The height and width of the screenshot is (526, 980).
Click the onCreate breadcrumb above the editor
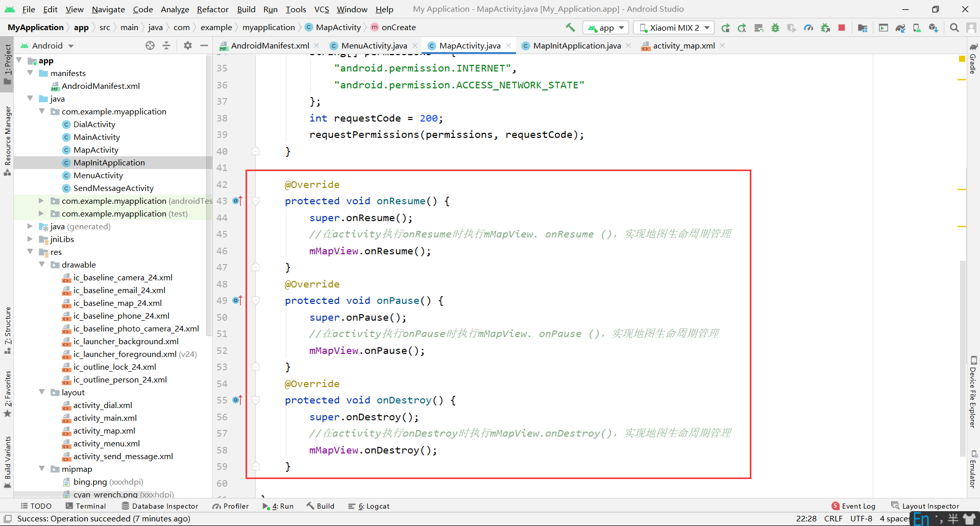tap(398, 27)
